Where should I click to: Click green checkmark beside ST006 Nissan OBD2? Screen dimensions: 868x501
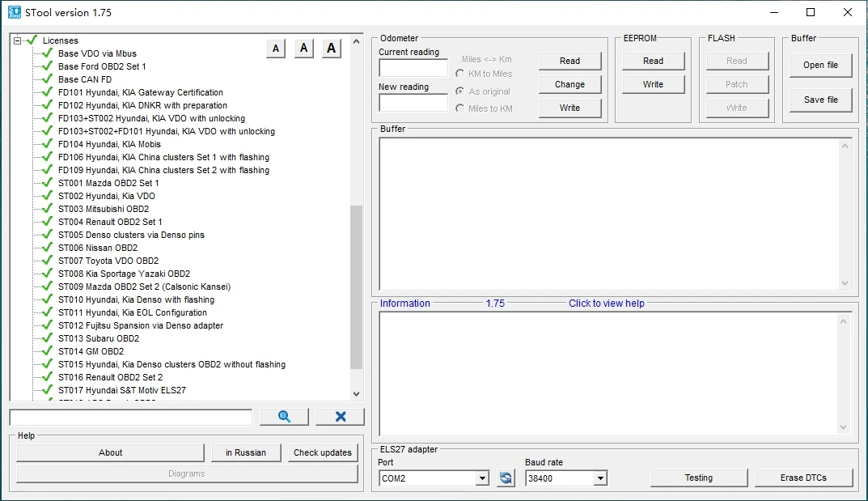47,248
